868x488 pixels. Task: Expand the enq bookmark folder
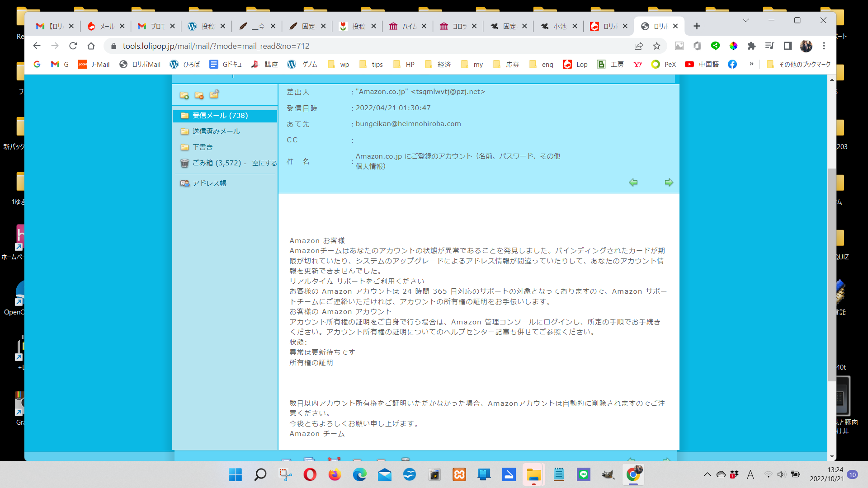click(x=542, y=65)
